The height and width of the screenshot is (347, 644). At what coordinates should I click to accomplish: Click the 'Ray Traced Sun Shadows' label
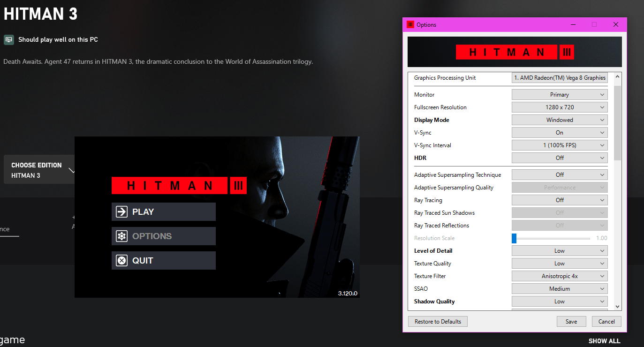(x=444, y=213)
